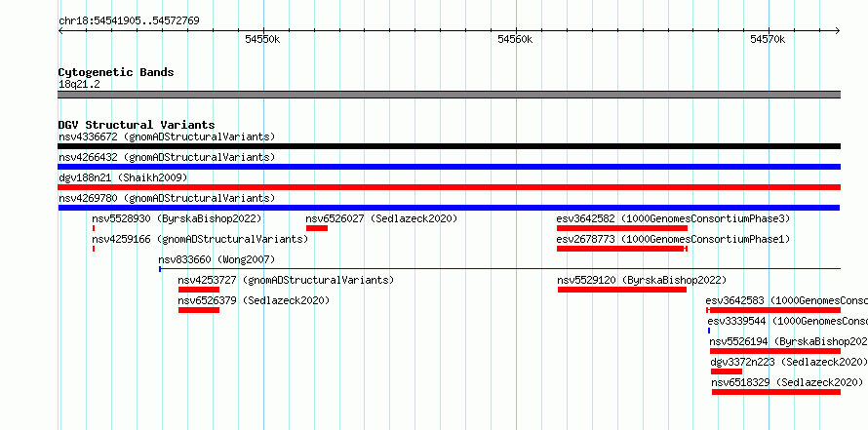Click the dgv188n21 Shaikh2009 red bar
This screenshot has height=430, width=868.
(449, 187)
